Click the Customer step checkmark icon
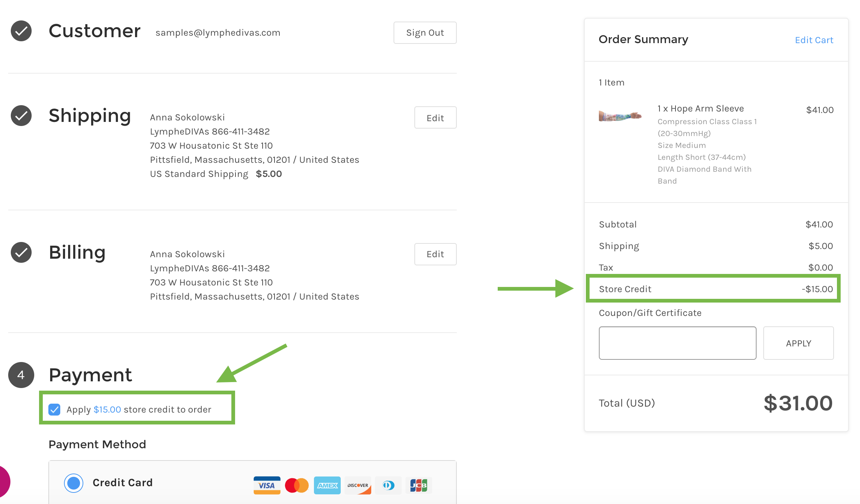Image resolution: width=860 pixels, height=504 pixels. point(21,31)
